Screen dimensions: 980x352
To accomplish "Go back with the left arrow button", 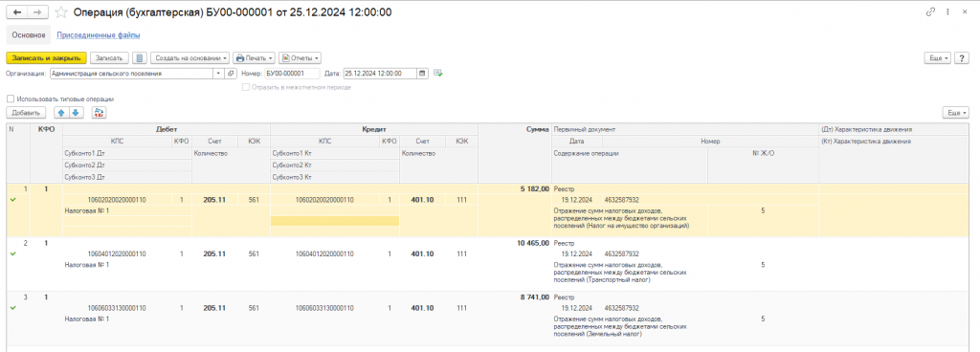I will [17, 12].
